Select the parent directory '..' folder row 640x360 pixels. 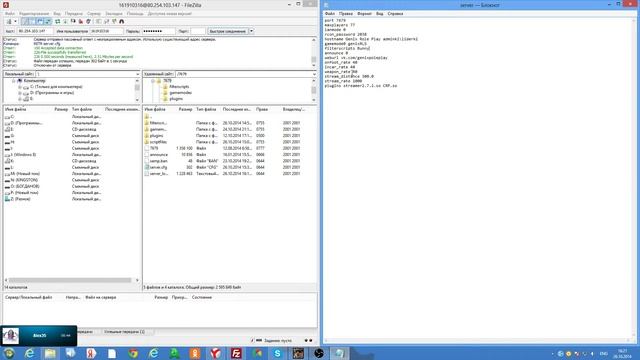(149, 117)
